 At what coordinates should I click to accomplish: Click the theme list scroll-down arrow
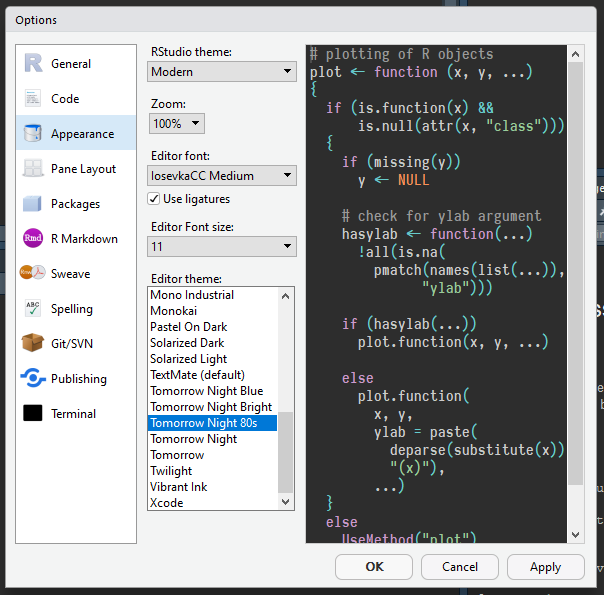point(285,501)
